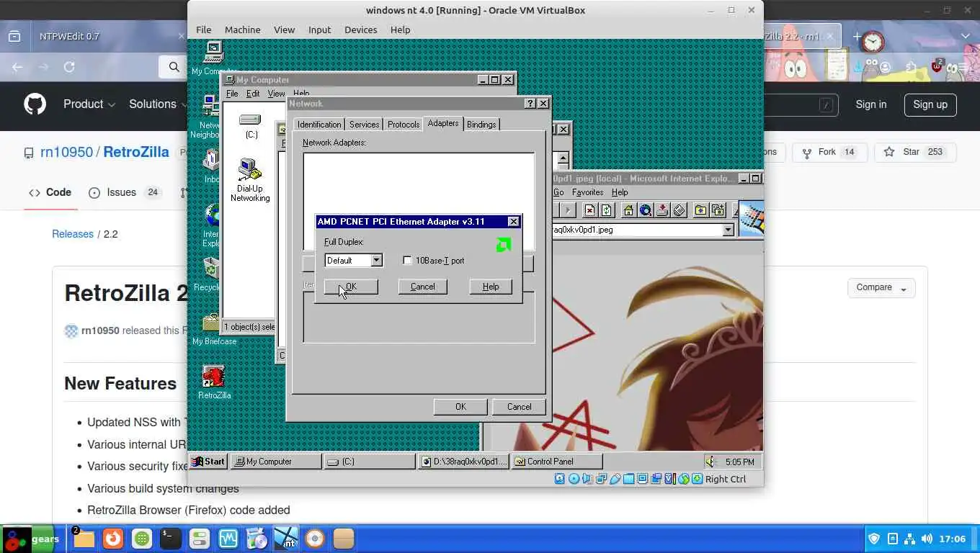Click the VirtualBox shared folders status icon

(x=628, y=479)
